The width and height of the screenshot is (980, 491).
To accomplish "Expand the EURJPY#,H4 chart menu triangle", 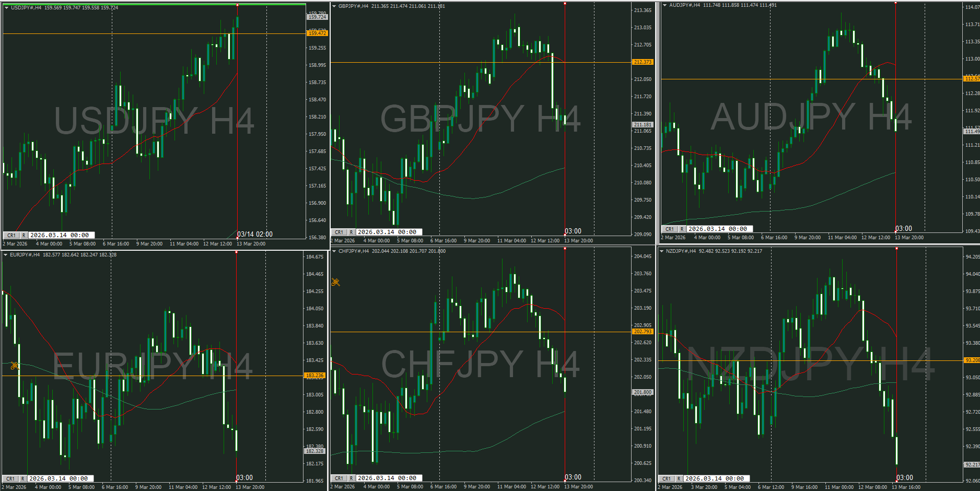I will 6,255.
